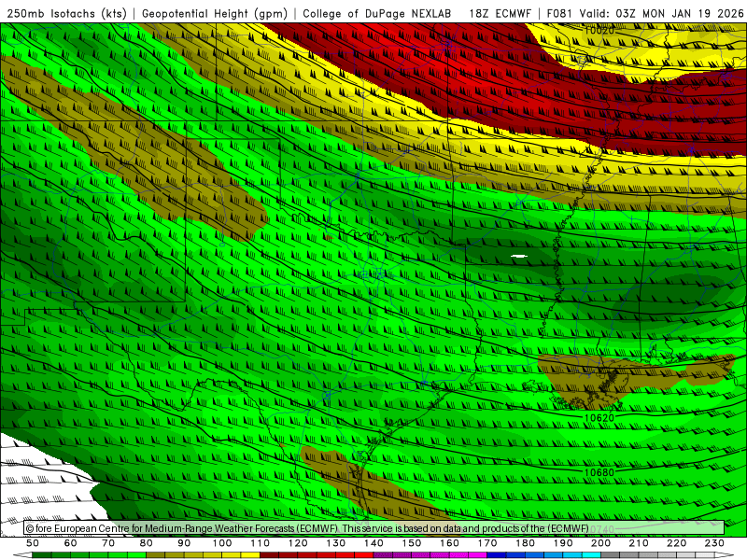Click the 230 label on the color scale
Image resolution: width=747 pixels, height=560 pixels.
click(714, 543)
